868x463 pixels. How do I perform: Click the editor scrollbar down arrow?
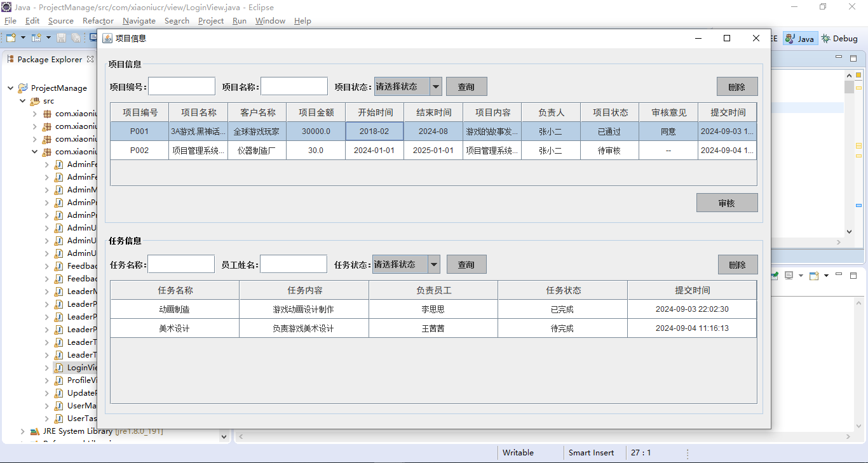click(849, 232)
